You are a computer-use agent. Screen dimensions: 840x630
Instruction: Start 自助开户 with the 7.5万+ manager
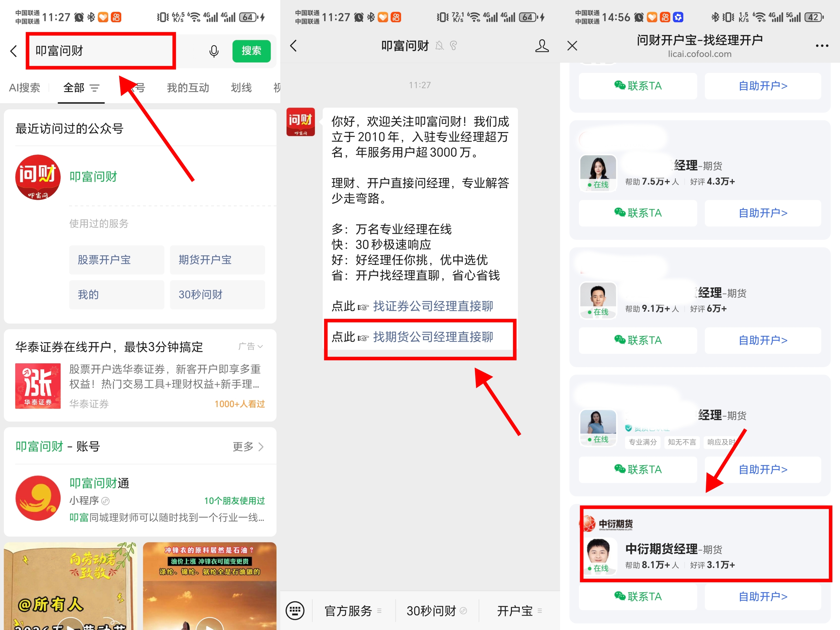point(763,213)
